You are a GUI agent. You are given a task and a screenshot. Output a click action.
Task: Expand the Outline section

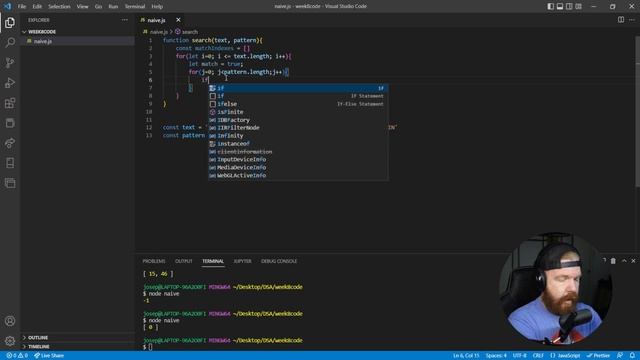(x=78, y=338)
